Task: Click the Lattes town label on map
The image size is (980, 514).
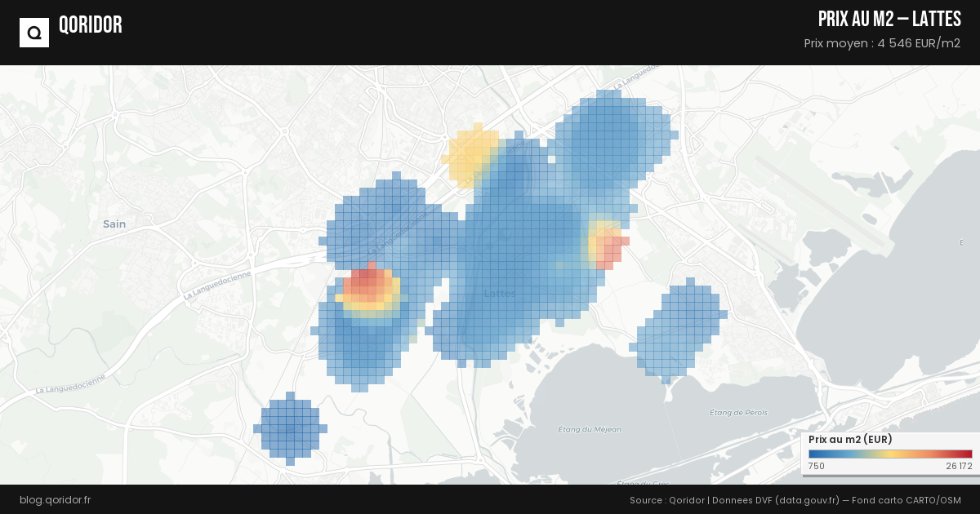Action: pos(499,293)
